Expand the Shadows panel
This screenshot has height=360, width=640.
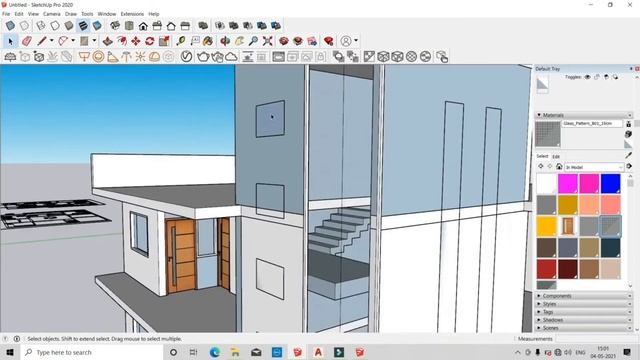(584, 320)
